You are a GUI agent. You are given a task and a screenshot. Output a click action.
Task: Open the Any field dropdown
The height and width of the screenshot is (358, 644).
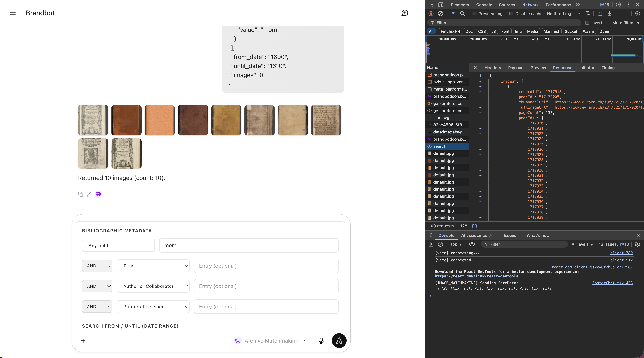118,245
